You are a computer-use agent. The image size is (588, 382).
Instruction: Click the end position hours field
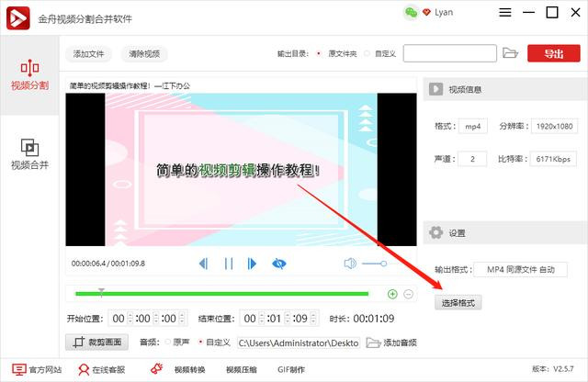pos(250,319)
